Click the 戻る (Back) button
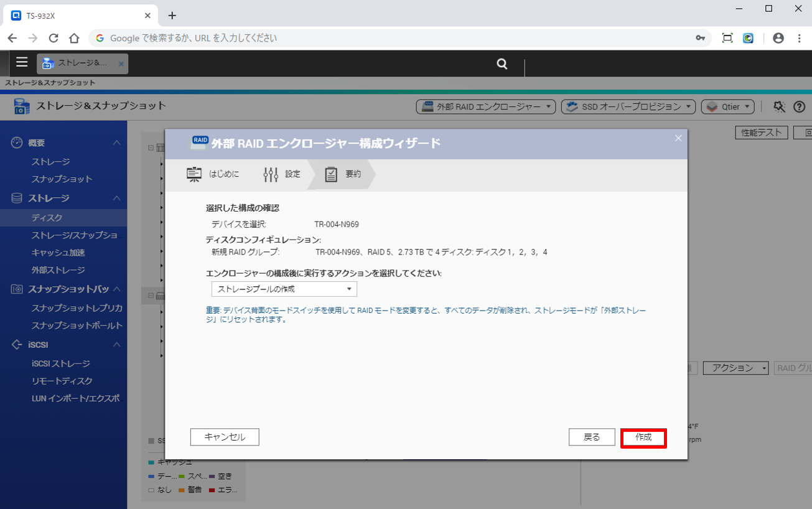Image resolution: width=812 pixels, height=509 pixels. (592, 437)
